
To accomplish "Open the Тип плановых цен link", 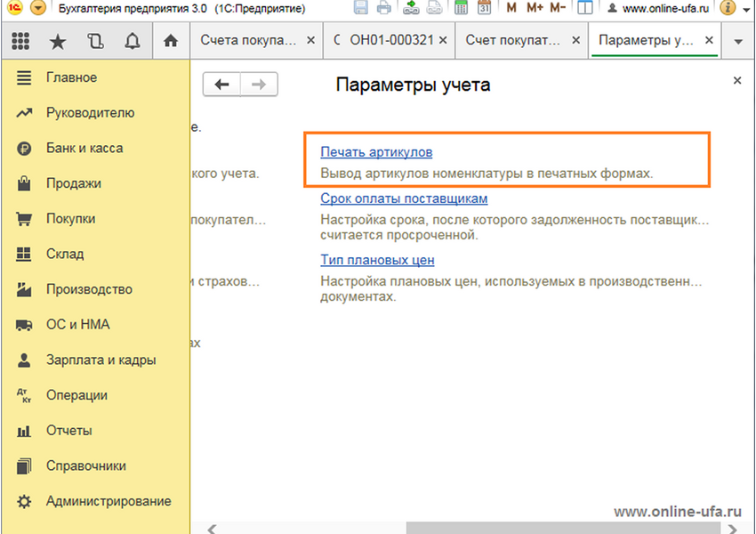I will 377,260.
